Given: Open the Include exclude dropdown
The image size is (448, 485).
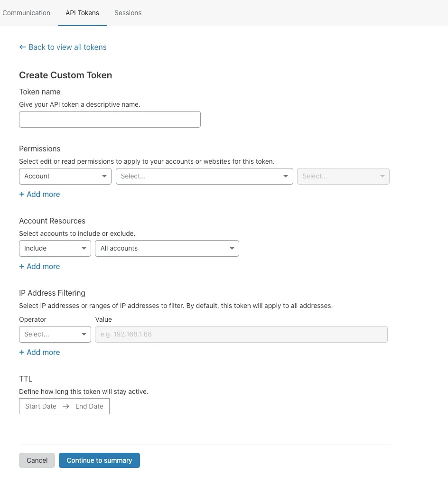Looking at the screenshot, I should click(55, 248).
